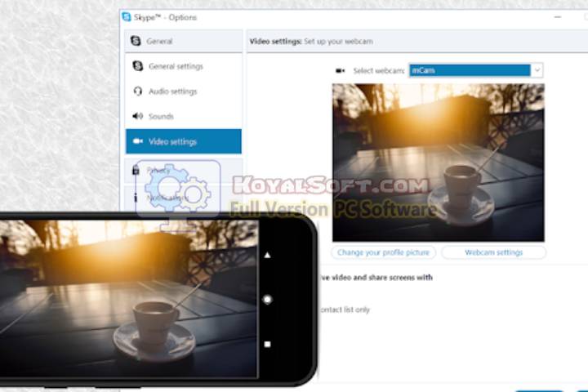588x392 pixels.
Task: Click Change your profile picture button
Action: point(383,252)
